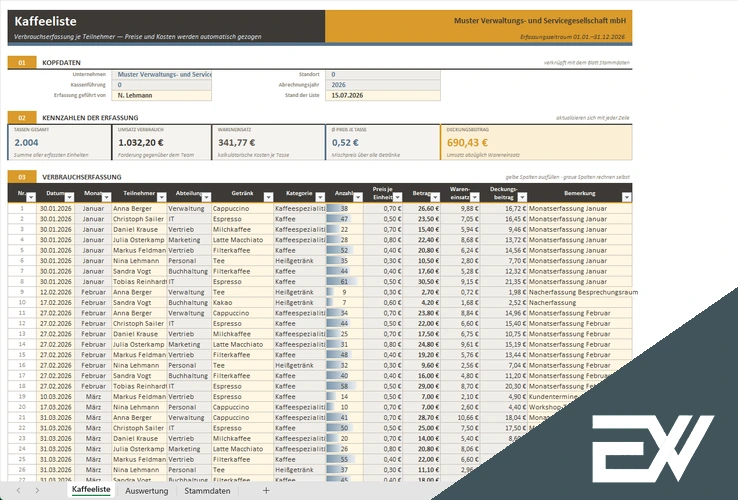Select the 'N. Lehmann' field
Screen dimensions: 738x500
[x=161, y=95]
